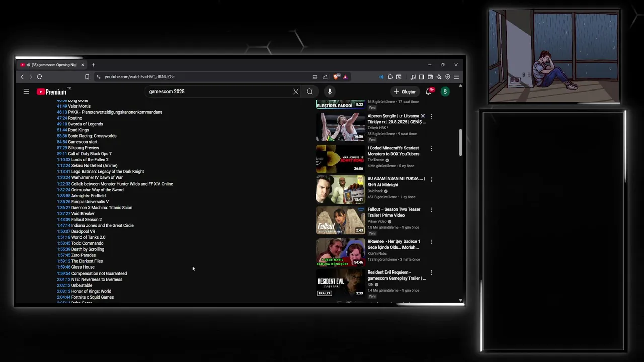This screenshot has height=362, width=644.
Task: Start voice search with microphone icon
Action: [330, 92]
